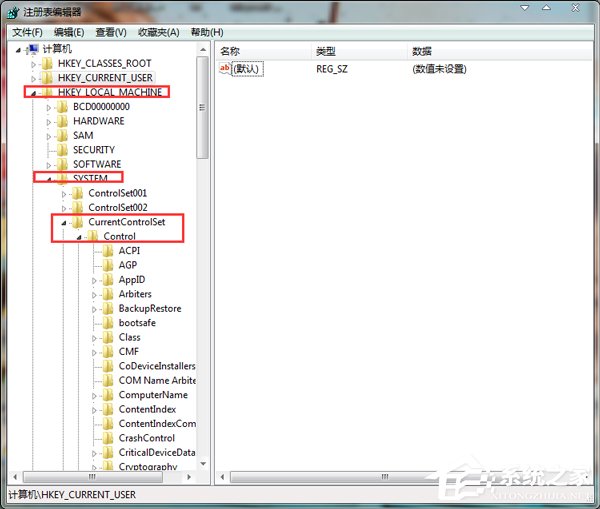Select the HKEY_LOCAL_MACHINE key label

[x=110, y=92]
